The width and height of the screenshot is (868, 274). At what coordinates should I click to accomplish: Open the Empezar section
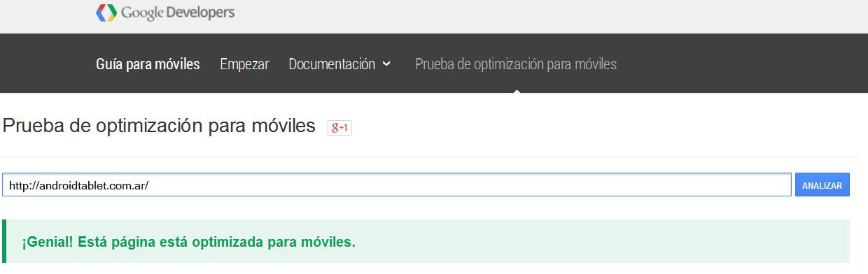pos(244,64)
